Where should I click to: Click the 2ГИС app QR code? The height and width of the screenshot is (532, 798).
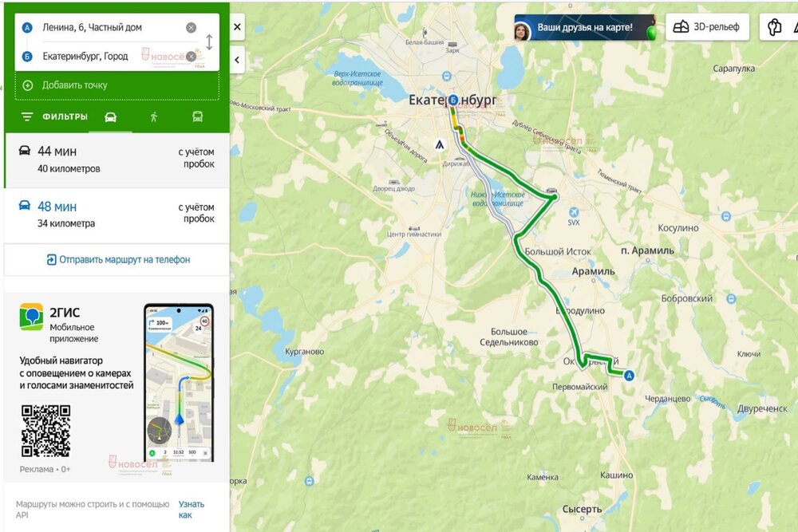45,431
